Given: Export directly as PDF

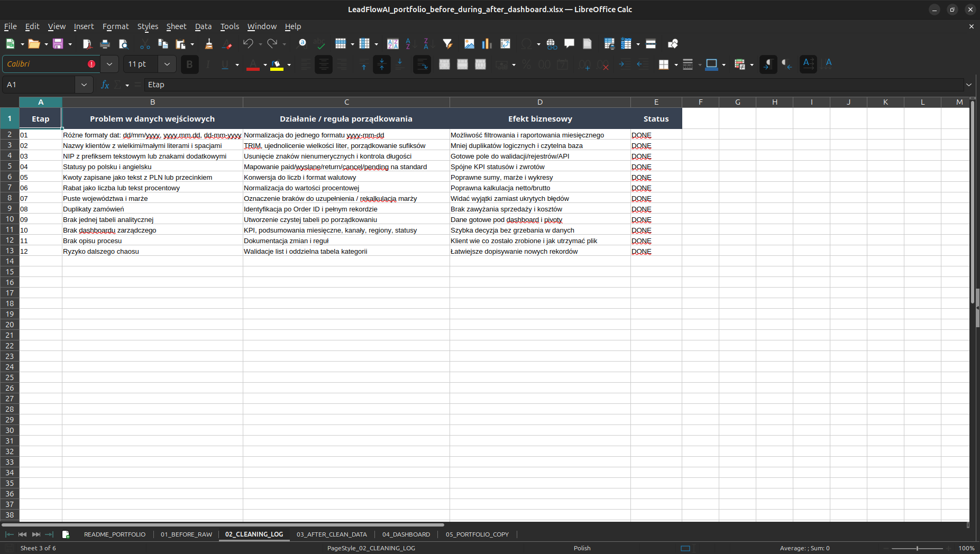Looking at the screenshot, I should [87, 44].
